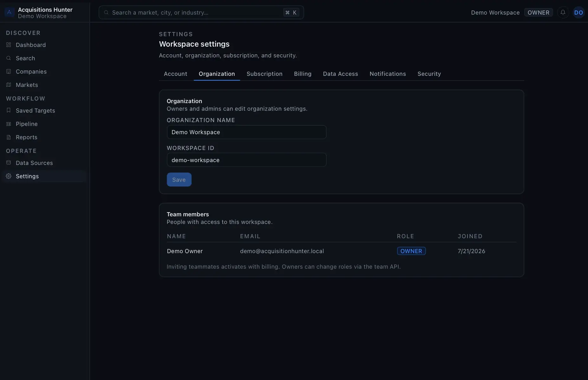Click the demo@acquisitionhunter.local email
The height and width of the screenshot is (380, 588).
282,251
